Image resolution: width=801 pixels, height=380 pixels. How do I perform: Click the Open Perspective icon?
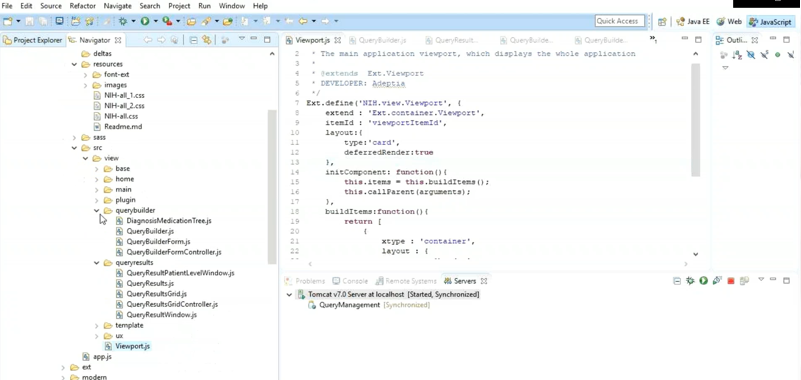coord(662,22)
